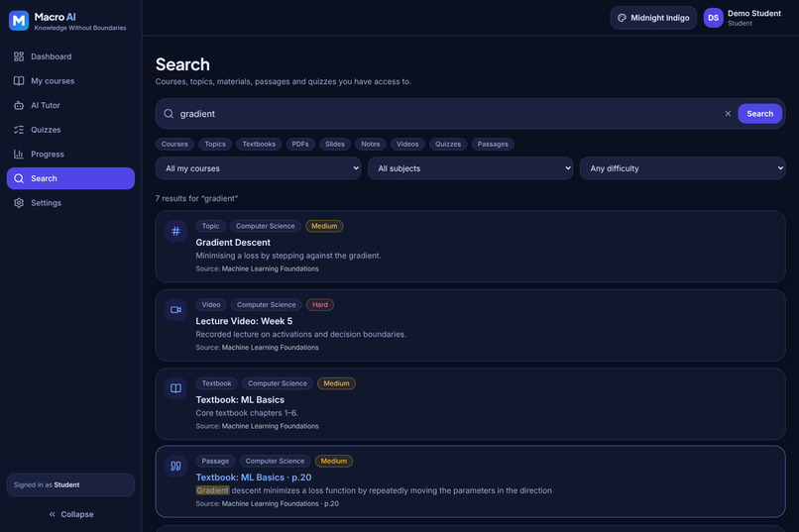This screenshot has width=799, height=532.
Task: Navigate to Quizzes in sidebar
Action: 70,130
